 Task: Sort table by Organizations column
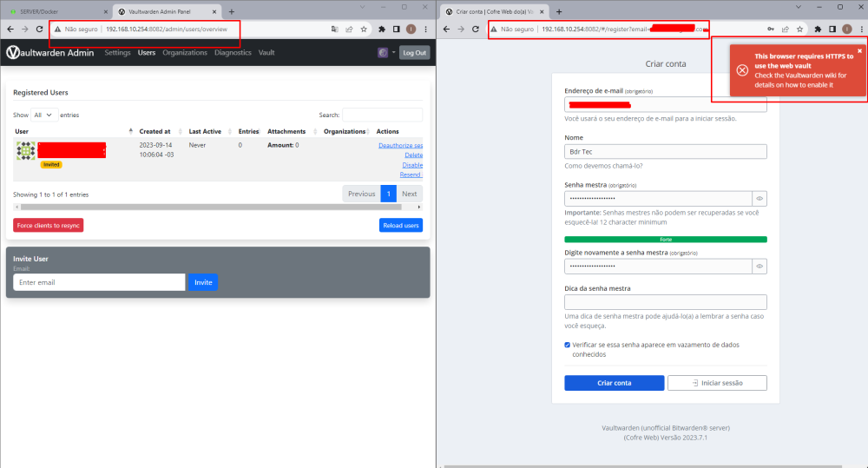[346, 131]
